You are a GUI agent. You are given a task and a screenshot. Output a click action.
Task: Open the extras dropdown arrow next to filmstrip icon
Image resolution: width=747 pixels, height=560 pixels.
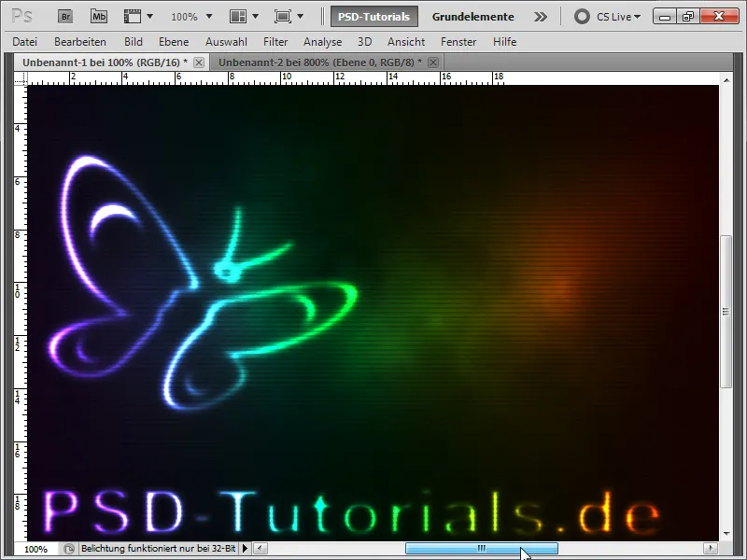[150, 17]
